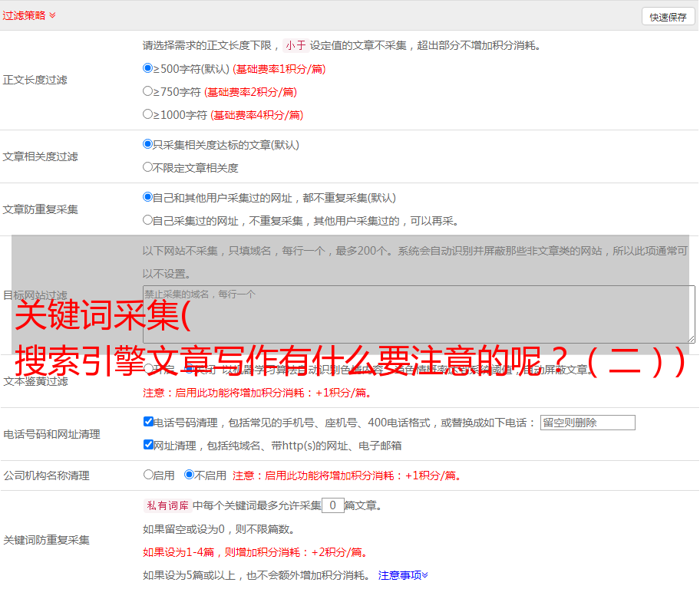Click the 公司机构名称清理 row label
Viewport: 700px width, 589px height.
(46, 475)
